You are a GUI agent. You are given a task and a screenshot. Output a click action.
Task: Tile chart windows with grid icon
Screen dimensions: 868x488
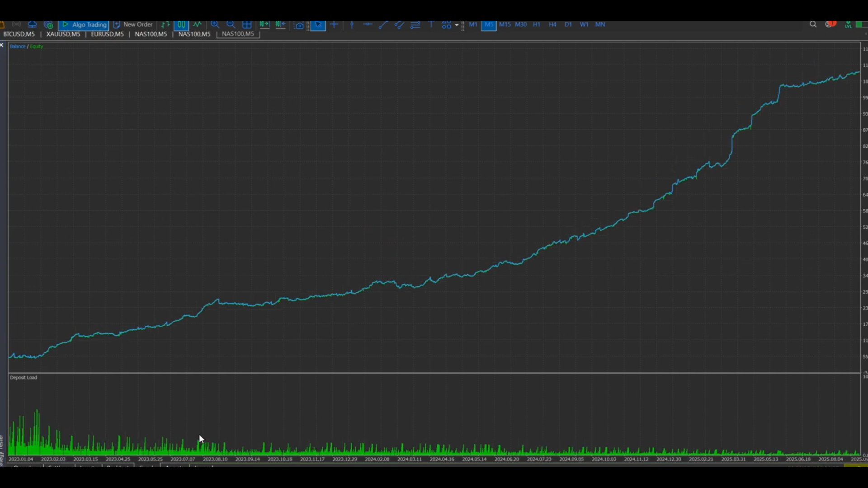click(x=247, y=24)
